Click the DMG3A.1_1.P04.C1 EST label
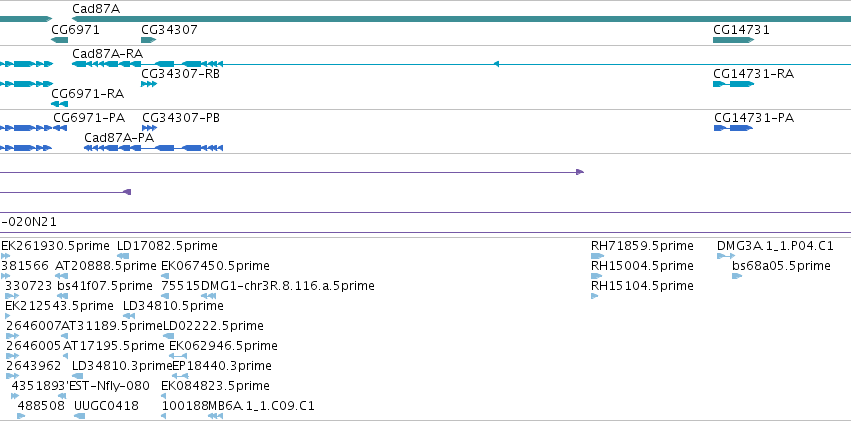 775,246
